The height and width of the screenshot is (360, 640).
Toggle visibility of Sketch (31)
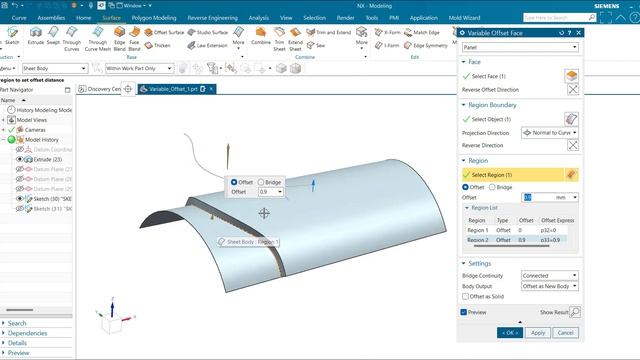coord(19,209)
